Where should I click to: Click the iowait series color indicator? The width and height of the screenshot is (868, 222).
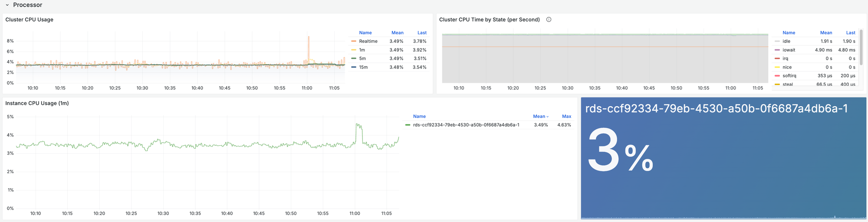[x=777, y=50]
